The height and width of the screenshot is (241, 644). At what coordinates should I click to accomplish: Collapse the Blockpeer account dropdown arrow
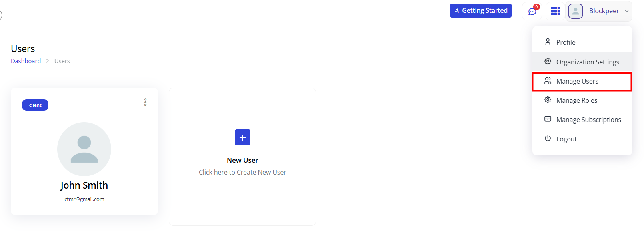(626, 11)
